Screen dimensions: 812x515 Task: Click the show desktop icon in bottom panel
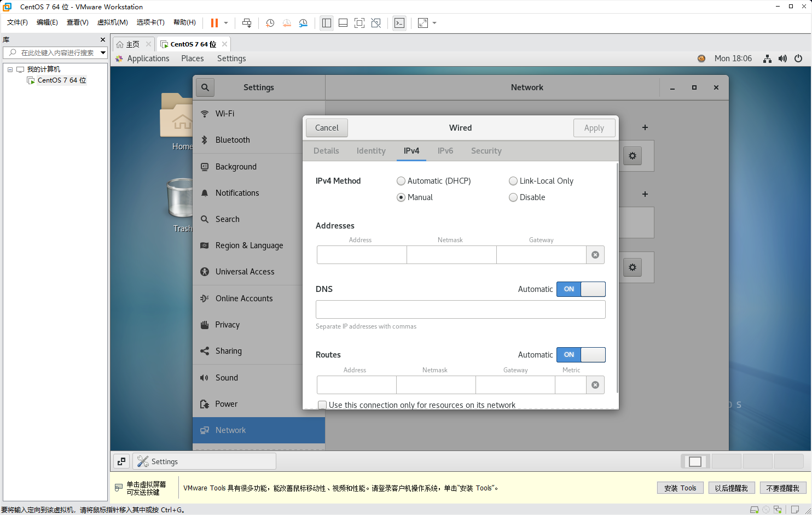121,461
